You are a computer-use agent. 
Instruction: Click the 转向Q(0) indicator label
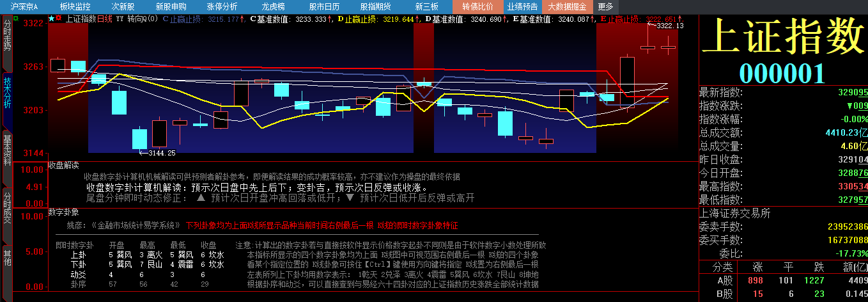(143, 19)
